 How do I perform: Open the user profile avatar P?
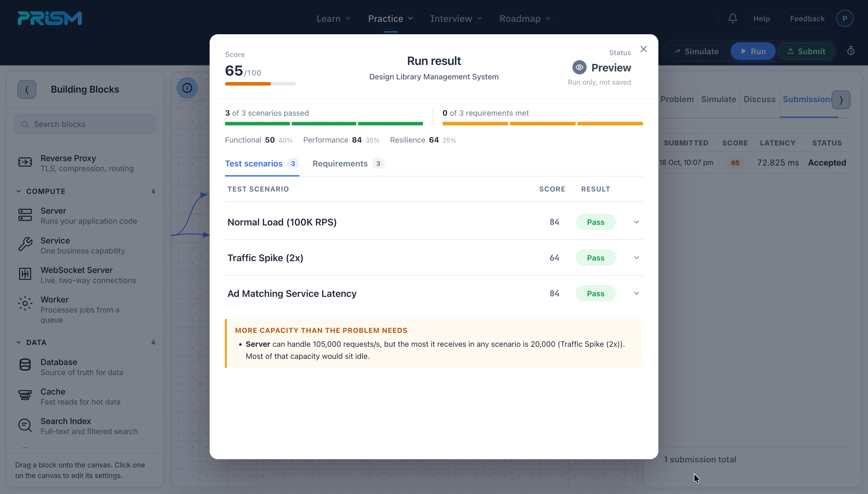tap(845, 18)
